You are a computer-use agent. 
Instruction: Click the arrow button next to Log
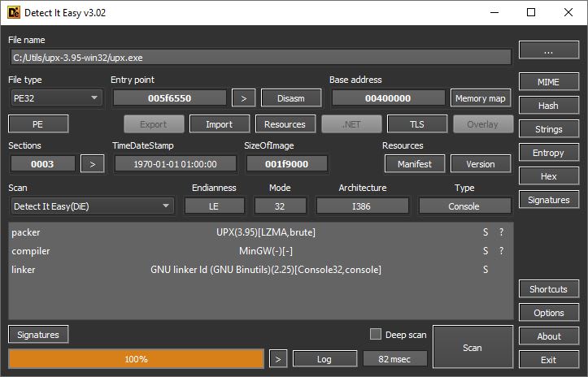point(278,359)
